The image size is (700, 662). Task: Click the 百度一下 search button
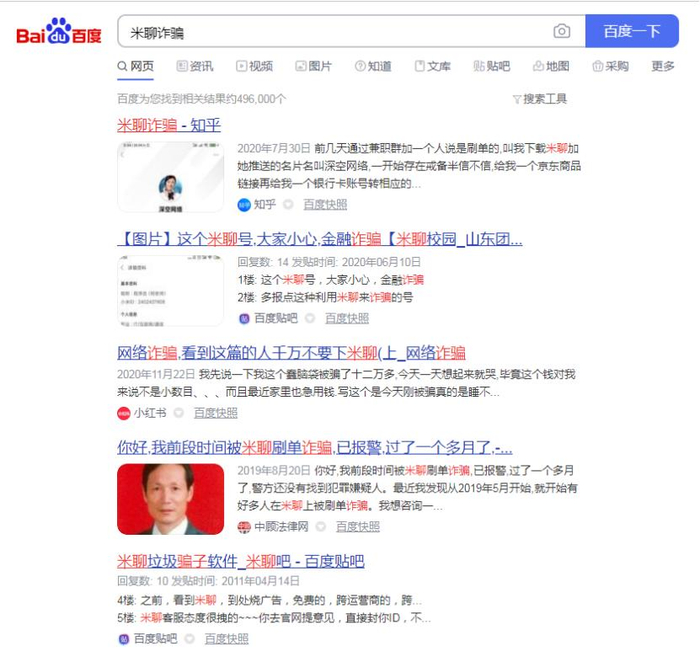click(x=632, y=31)
